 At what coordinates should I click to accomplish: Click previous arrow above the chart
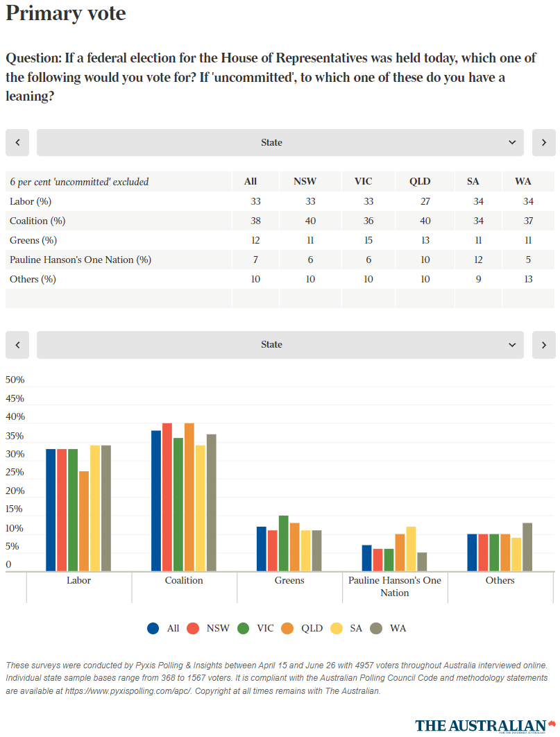click(x=17, y=345)
